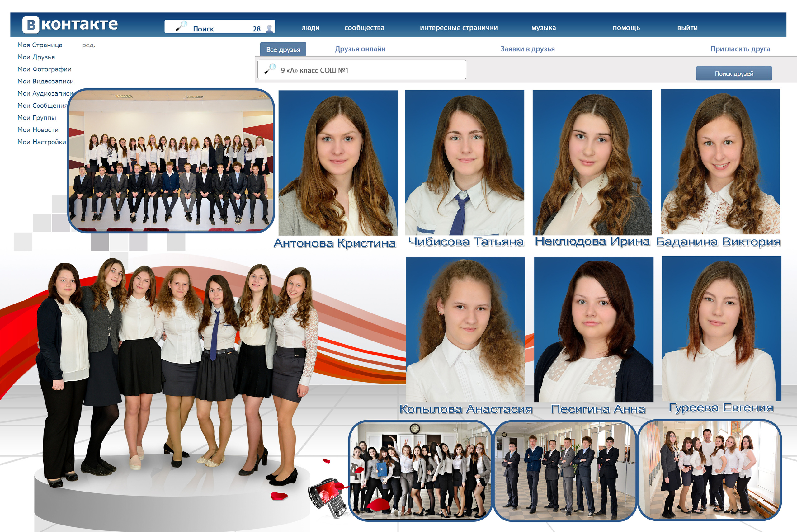Click the magnifier icon in the top search bar
797x532 pixels.
click(181, 26)
